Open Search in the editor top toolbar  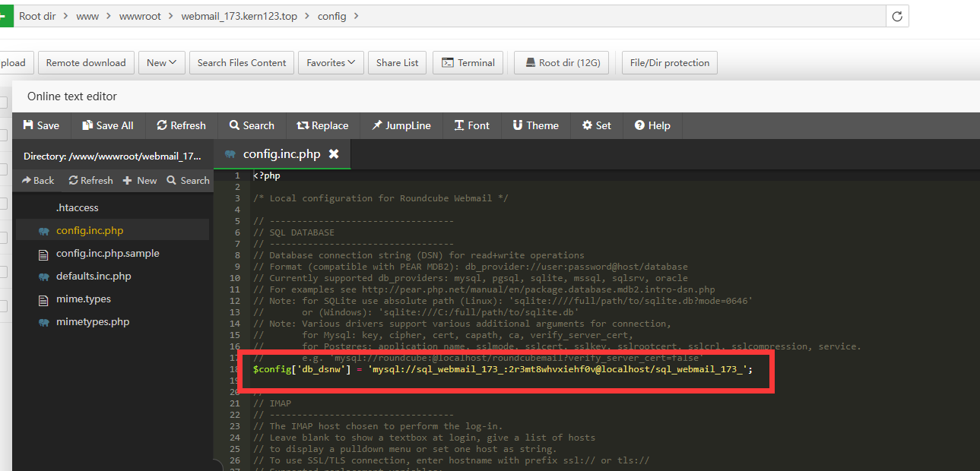(251, 125)
